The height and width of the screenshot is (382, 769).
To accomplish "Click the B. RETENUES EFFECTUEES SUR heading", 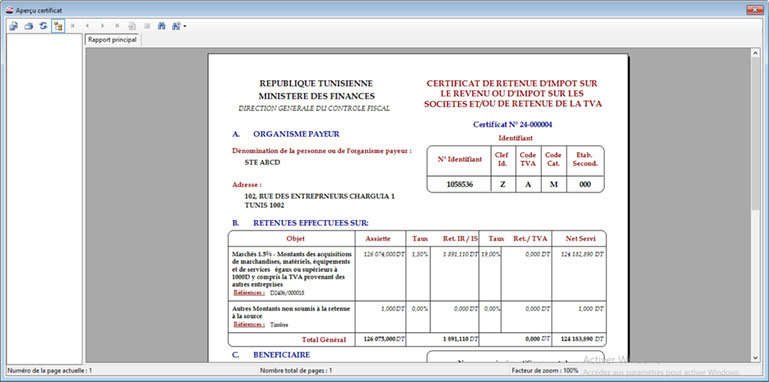I will pyautogui.click(x=300, y=223).
